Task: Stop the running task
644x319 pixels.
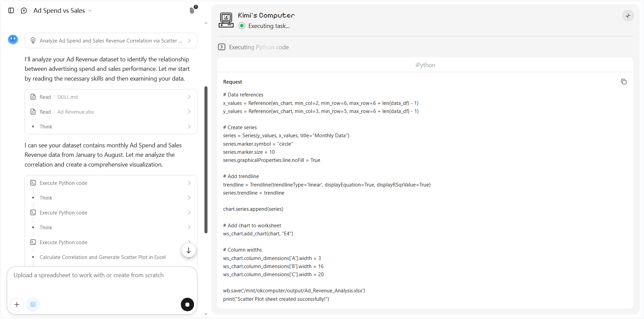Action: pos(187,304)
